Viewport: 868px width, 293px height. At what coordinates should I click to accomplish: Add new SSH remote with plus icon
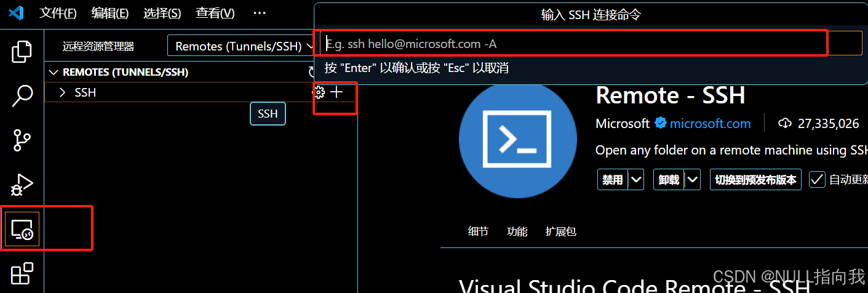(336, 92)
